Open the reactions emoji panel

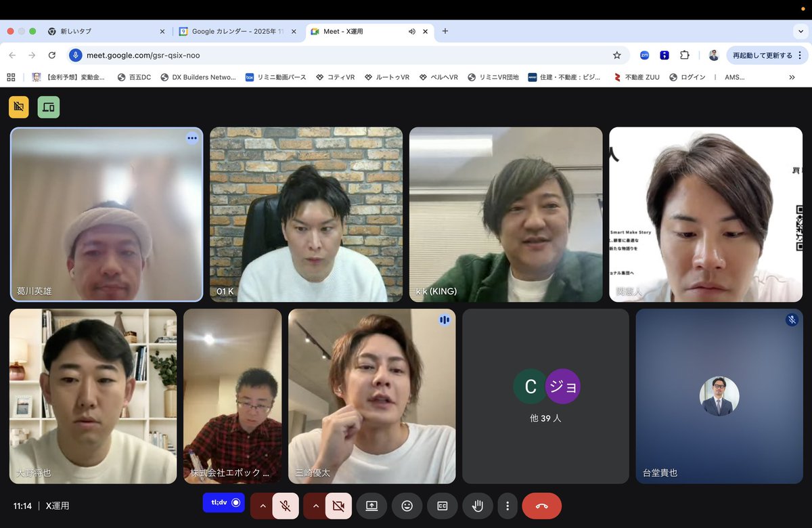[x=407, y=506]
